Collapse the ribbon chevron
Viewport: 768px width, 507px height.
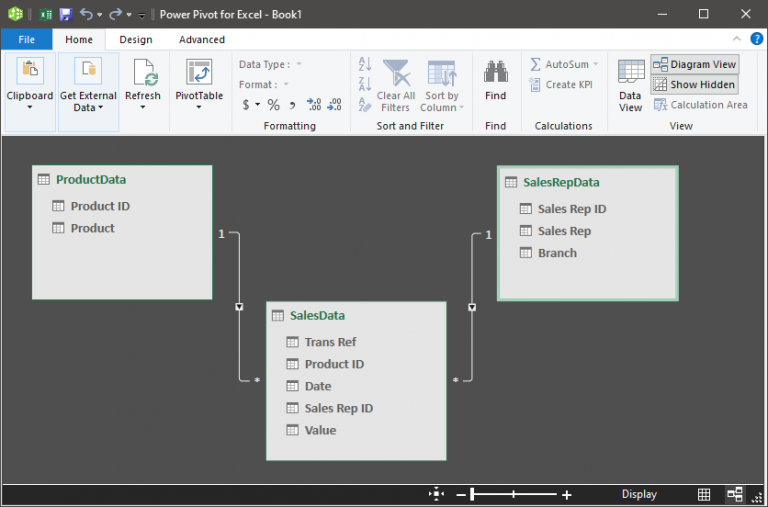(x=737, y=39)
